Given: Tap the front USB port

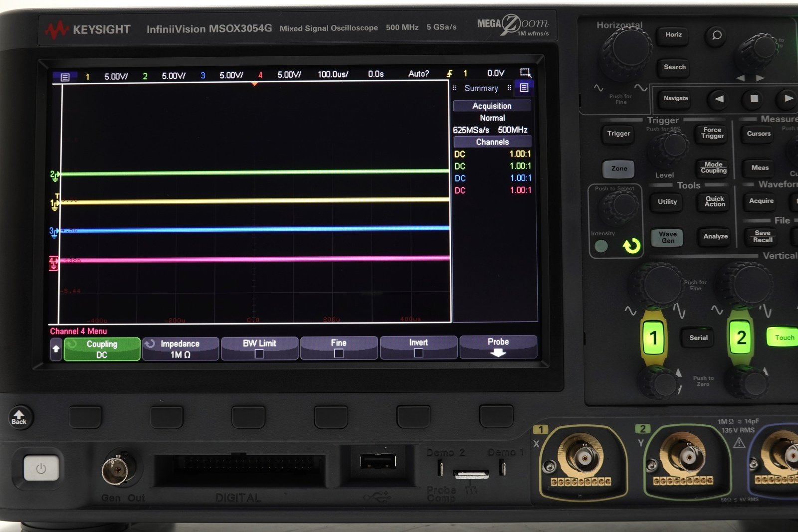Looking at the screenshot, I should point(378,461).
